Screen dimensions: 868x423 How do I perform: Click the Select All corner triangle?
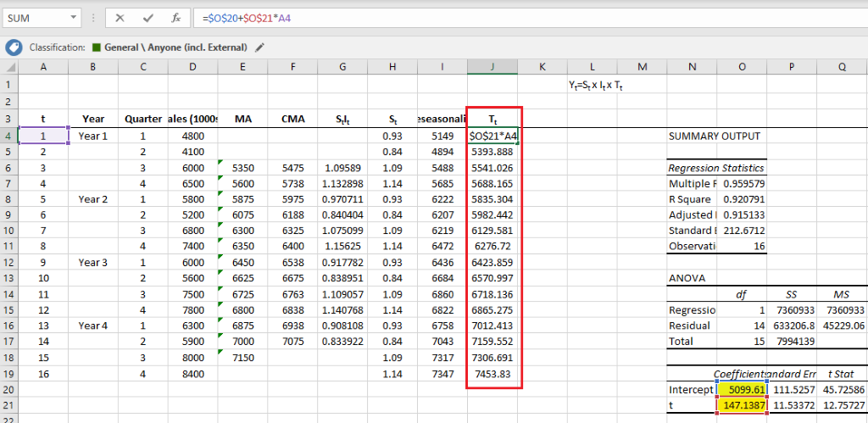point(8,68)
